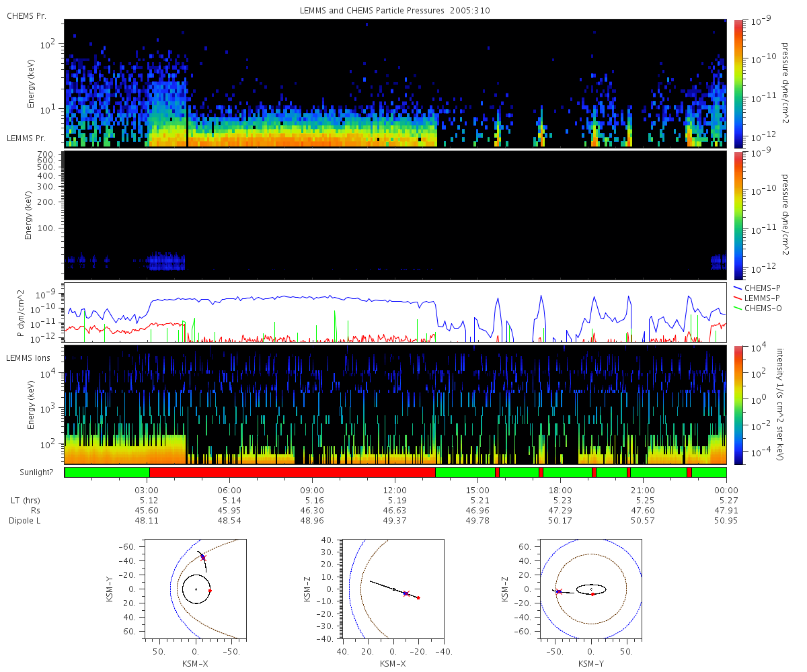Screen dimensions: 807x672
Task: Click the Dipole L value 48.11
Action: (147, 521)
